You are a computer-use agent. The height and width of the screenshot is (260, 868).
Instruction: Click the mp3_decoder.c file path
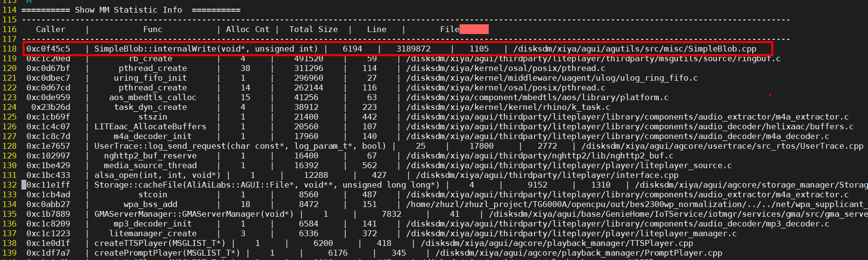618,224
